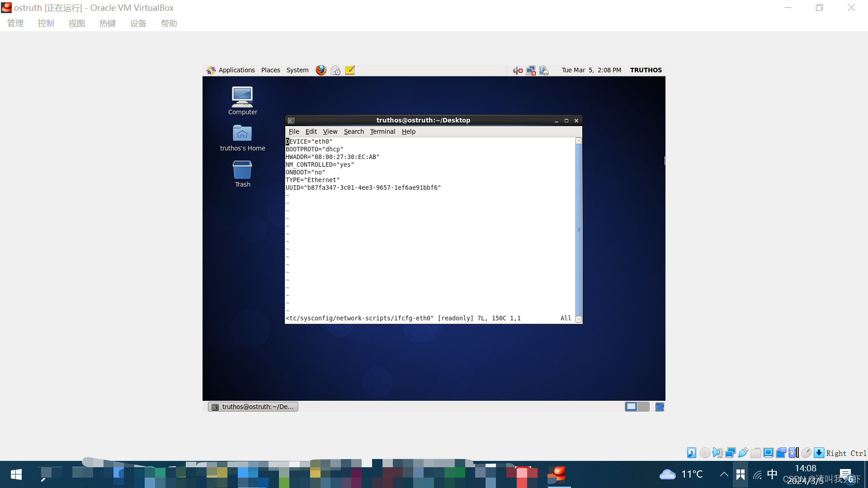Click the line BOOTPROTO="dhcp"
This screenshot has height=488, width=868.
click(315, 150)
